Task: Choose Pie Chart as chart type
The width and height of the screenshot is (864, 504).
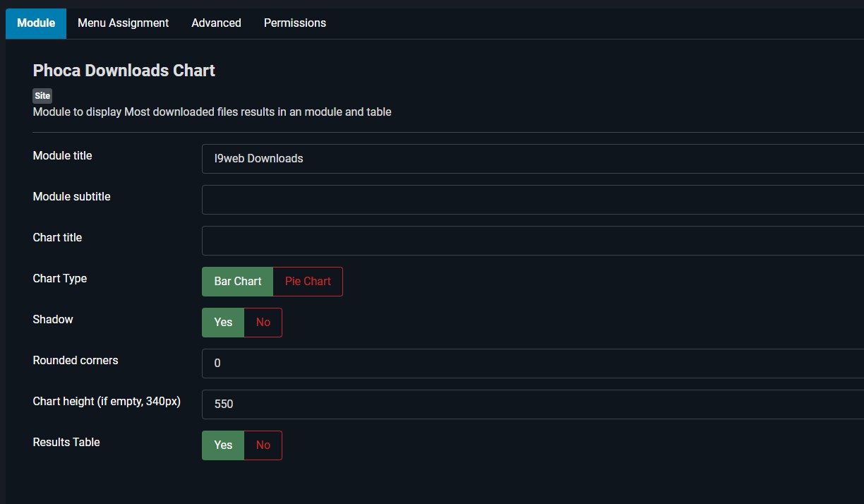Action: [x=308, y=282]
